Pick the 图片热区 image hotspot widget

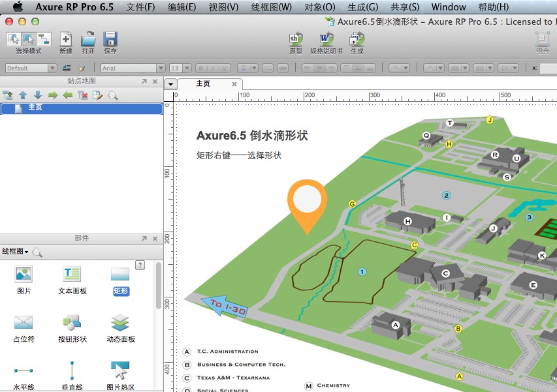pyautogui.click(x=120, y=376)
